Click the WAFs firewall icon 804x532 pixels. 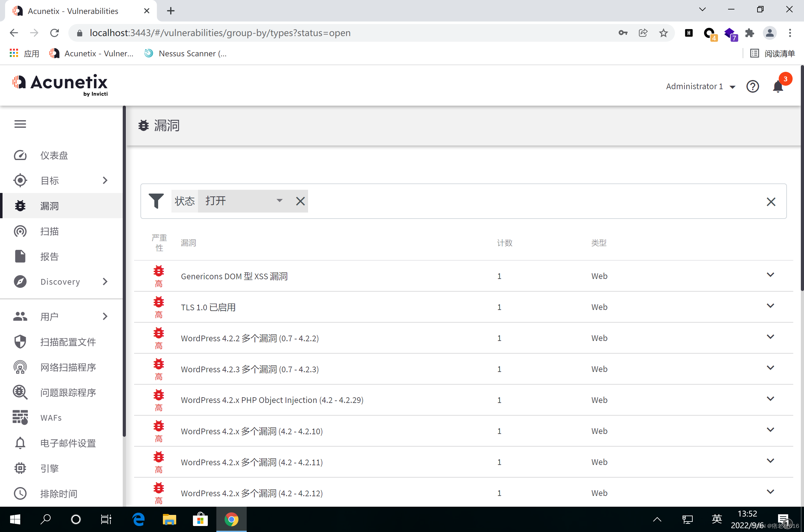point(20,417)
